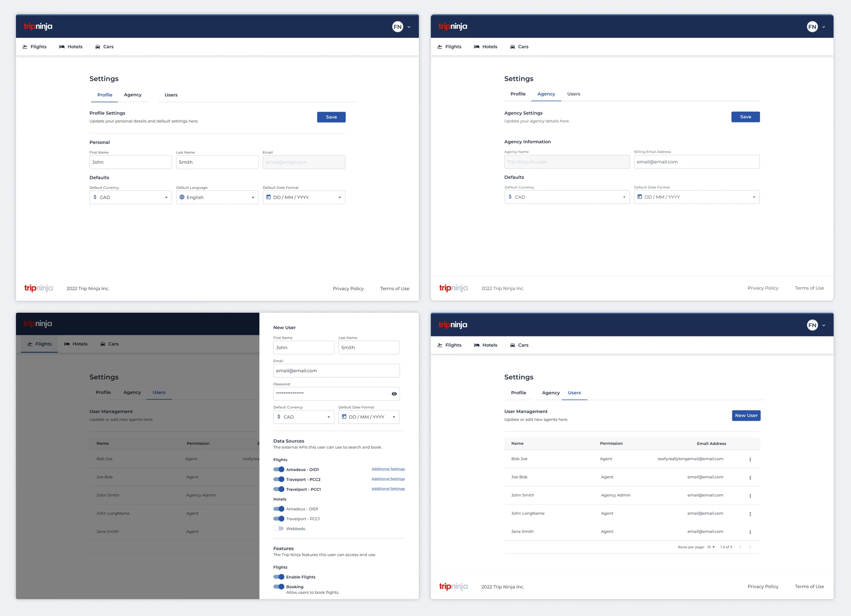Click dollar icon in Agency Default Currency

(x=510, y=197)
